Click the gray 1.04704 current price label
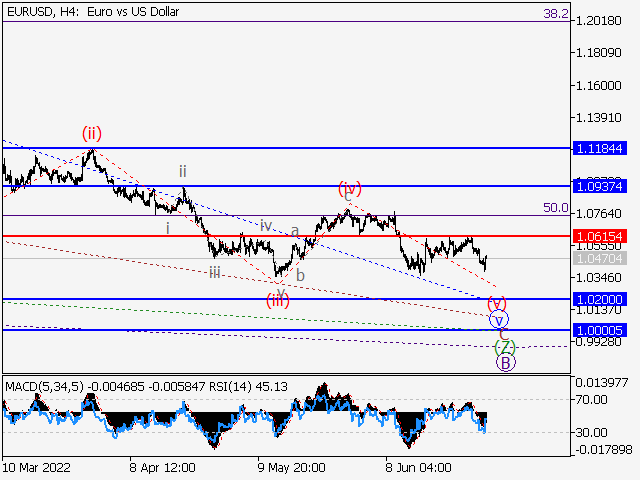This screenshot has width=640, height=480. click(600, 258)
